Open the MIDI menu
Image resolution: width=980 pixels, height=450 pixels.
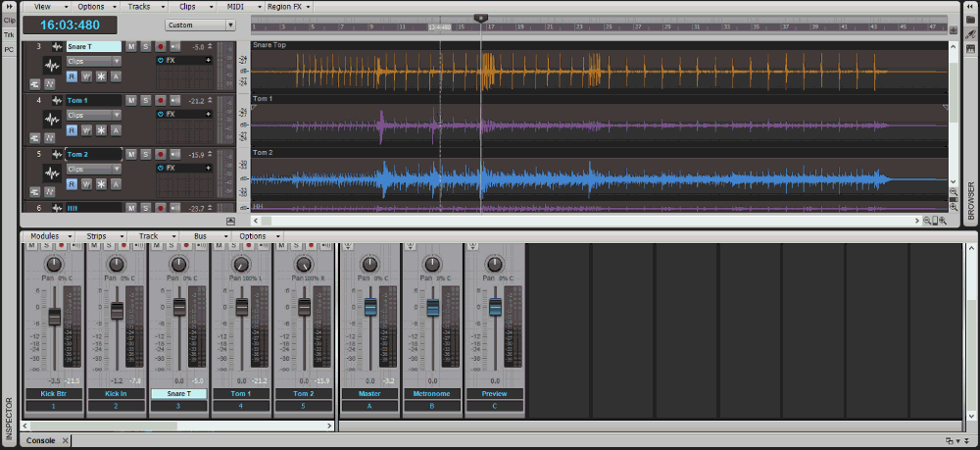[x=239, y=6]
